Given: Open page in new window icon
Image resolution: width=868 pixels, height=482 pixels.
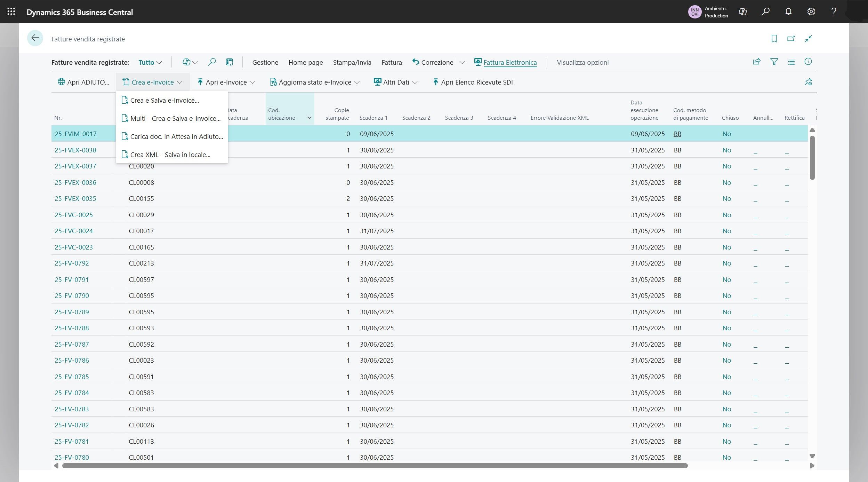Looking at the screenshot, I should (x=791, y=39).
